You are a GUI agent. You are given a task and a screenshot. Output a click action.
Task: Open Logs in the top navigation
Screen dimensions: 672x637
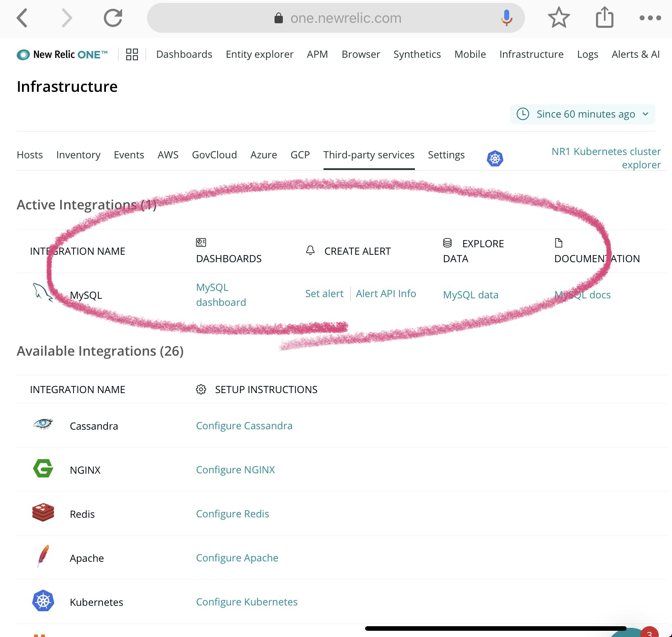click(587, 54)
